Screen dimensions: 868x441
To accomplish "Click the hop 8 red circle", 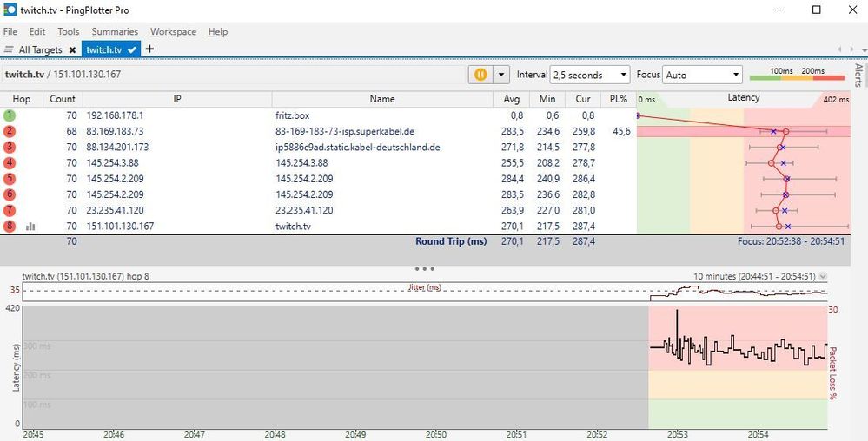I will click(10, 226).
